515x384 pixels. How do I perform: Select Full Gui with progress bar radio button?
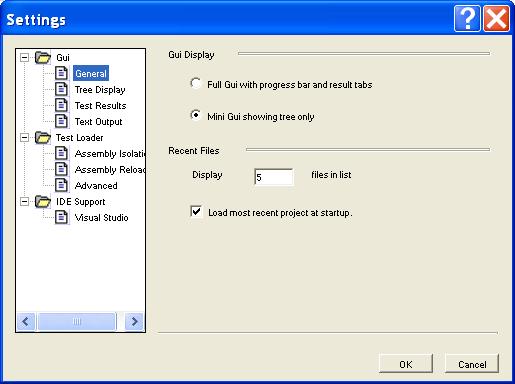tap(196, 83)
